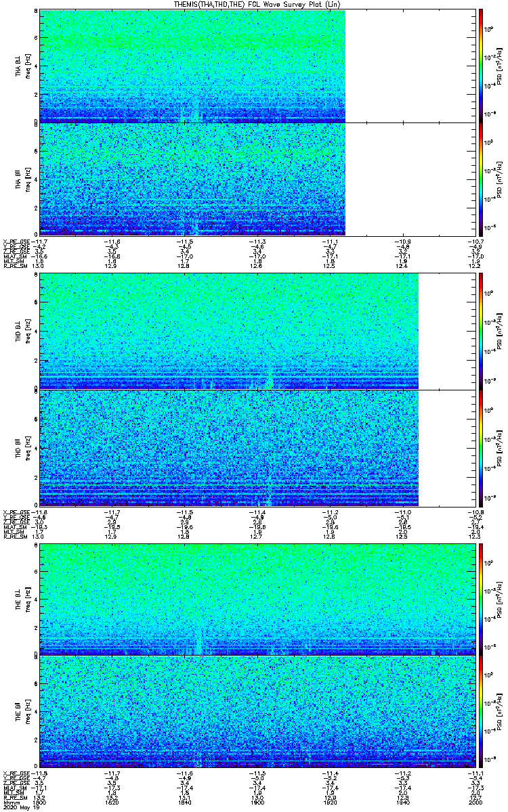
Task: Click the PSD units label beside THE B∥
Action: (501, 711)
